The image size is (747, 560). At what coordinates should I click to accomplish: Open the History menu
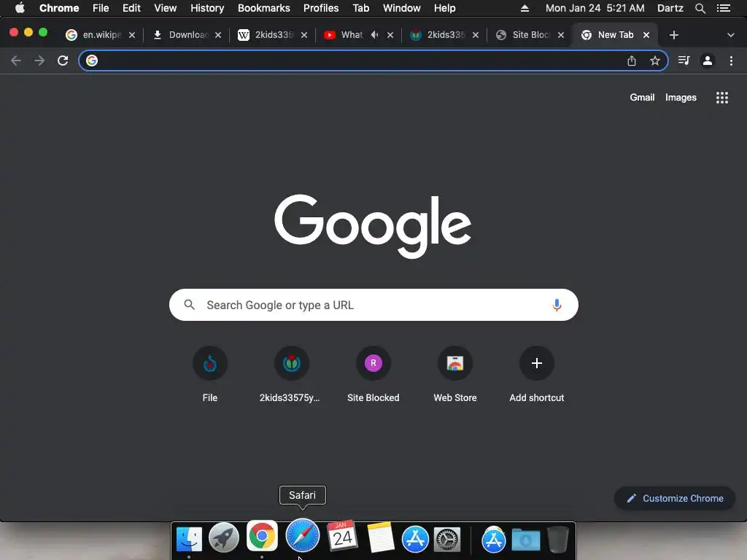(x=207, y=8)
